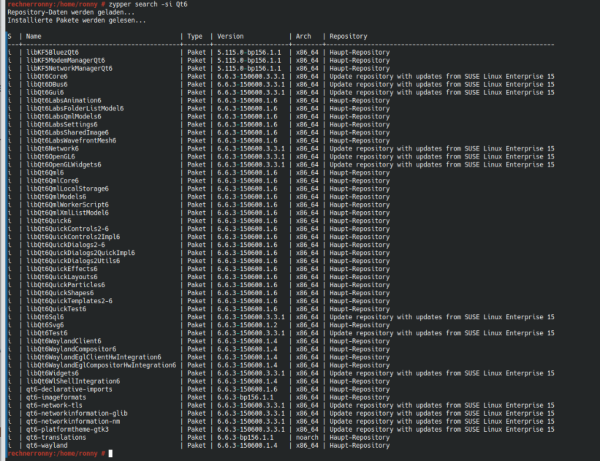Highlight the libQt6Qml6 package name
This screenshot has width=600, height=461.
[45, 173]
